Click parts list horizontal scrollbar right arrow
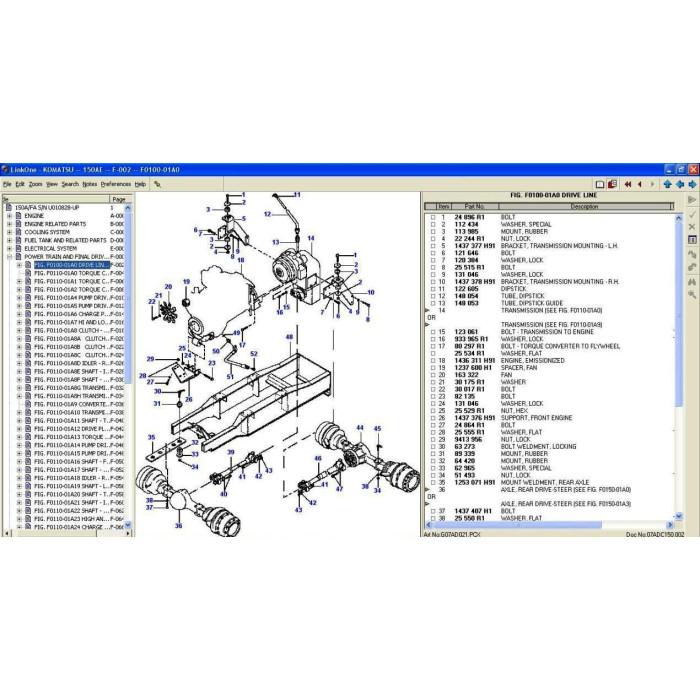 click(670, 525)
